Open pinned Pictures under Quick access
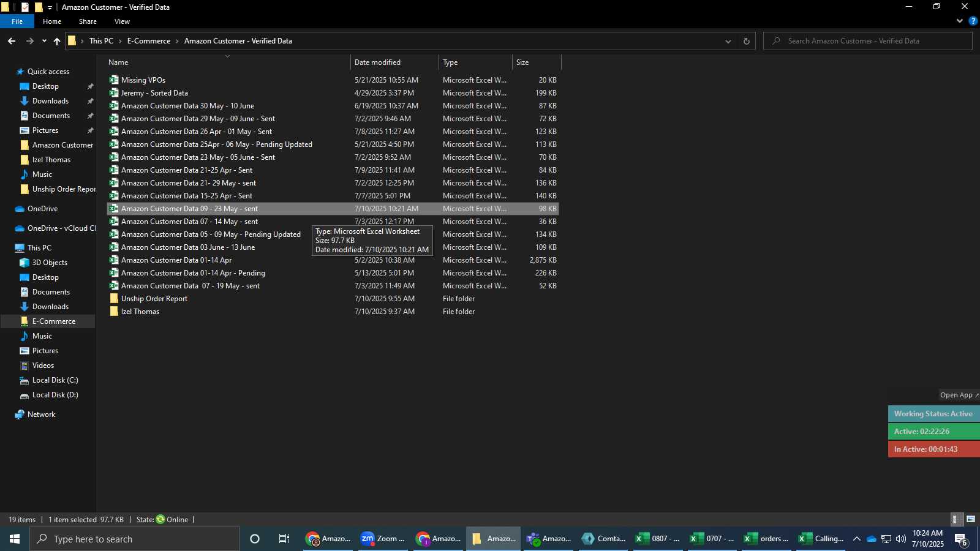This screenshot has width=980, height=551. click(45, 130)
